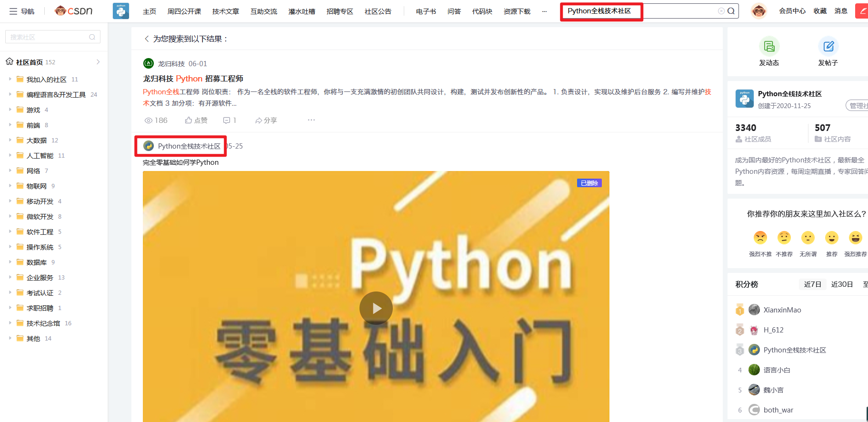
Task: Go back with the arrow beside 为您搜索到以下结果
Action: click(x=147, y=39)
